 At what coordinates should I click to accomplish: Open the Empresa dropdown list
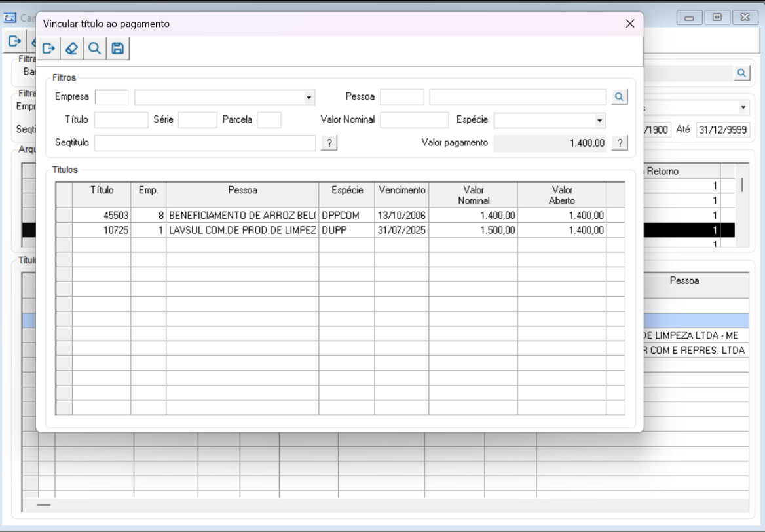[309, 97]
